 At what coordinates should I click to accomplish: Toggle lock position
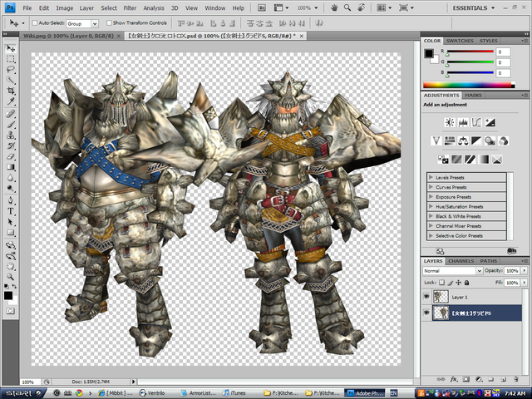[458, 283]
